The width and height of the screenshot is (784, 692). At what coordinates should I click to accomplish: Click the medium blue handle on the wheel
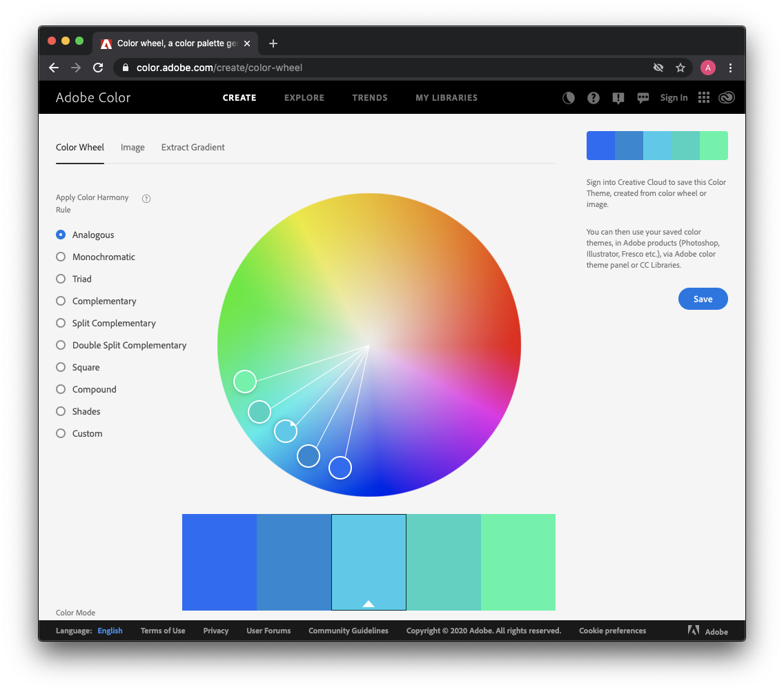pyautogui.click(x=308, y=456)
